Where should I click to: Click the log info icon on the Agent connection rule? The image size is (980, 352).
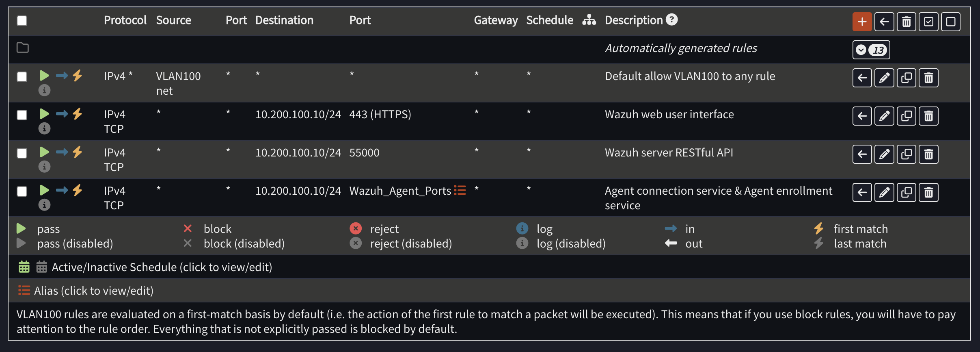[44, 205]
